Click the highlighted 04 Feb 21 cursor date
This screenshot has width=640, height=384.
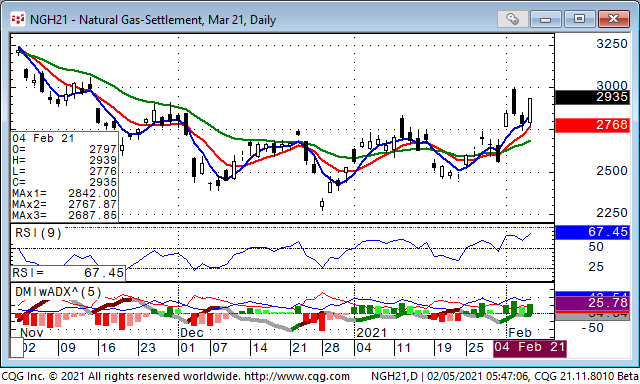coord(530,348)
